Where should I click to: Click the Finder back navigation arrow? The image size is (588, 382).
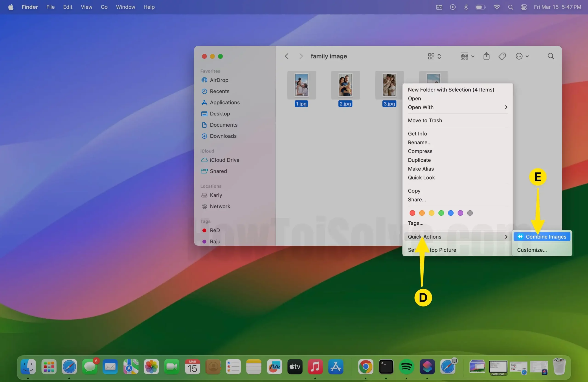point(287,56)
